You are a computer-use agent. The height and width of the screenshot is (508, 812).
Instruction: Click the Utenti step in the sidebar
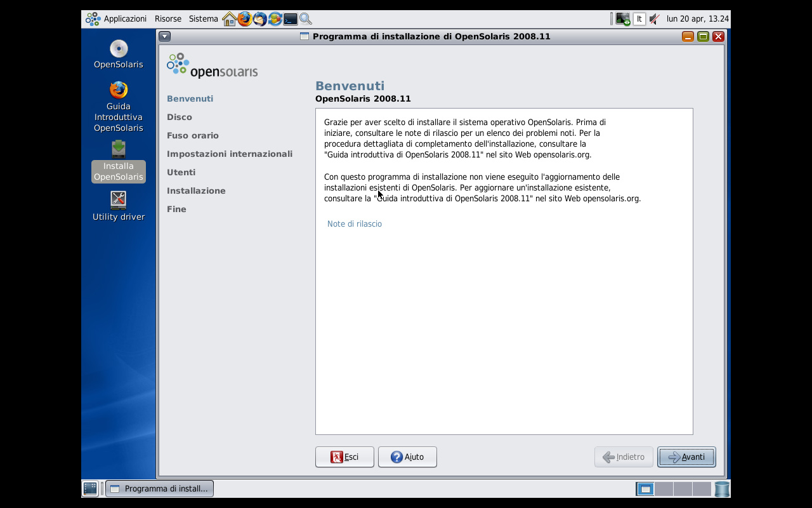pos(181,172)
